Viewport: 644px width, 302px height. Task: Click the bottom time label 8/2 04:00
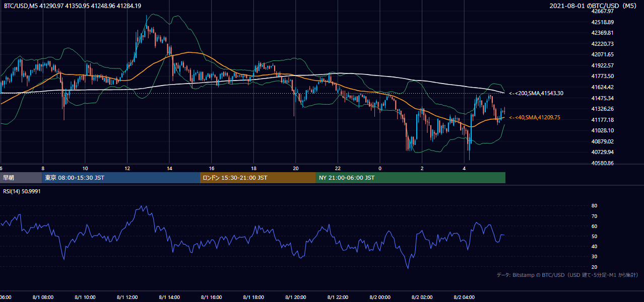pyautogui.click(x=464, y=297)
